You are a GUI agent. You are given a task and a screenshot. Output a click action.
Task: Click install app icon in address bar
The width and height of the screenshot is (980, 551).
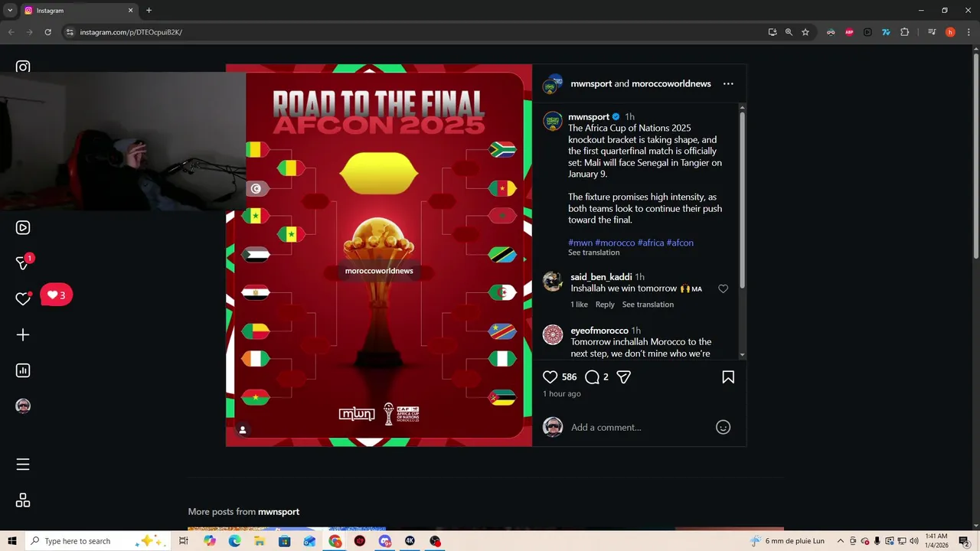(x=773, y=32)
